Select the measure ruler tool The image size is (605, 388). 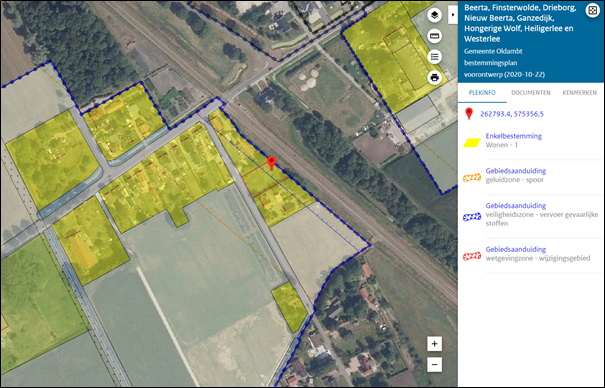coord(434,36)
